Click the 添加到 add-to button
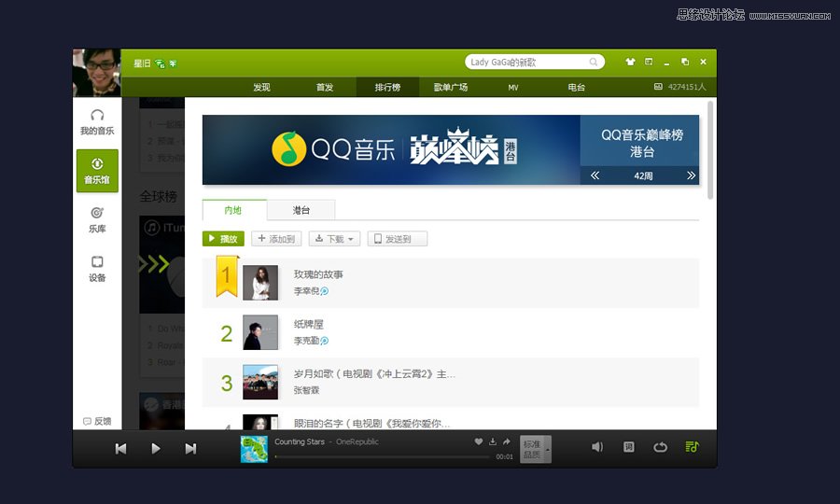Screen dimensions: 840x504 click(276, 239)
